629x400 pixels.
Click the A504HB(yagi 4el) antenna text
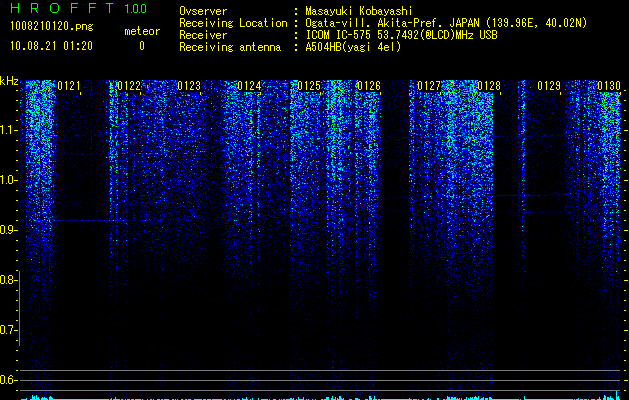coord(353,47)
